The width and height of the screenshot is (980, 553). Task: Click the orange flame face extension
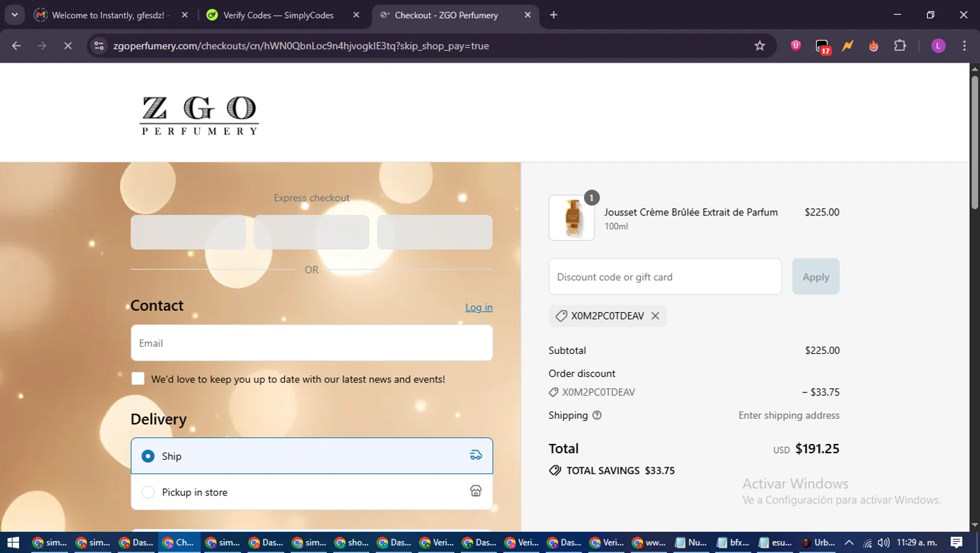point(874,46)
